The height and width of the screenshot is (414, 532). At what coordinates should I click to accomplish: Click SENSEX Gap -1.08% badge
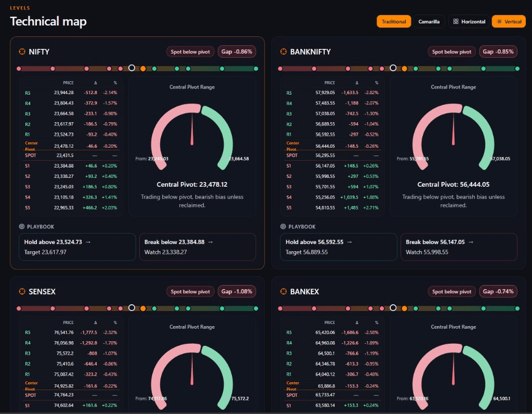coord(237,291)
